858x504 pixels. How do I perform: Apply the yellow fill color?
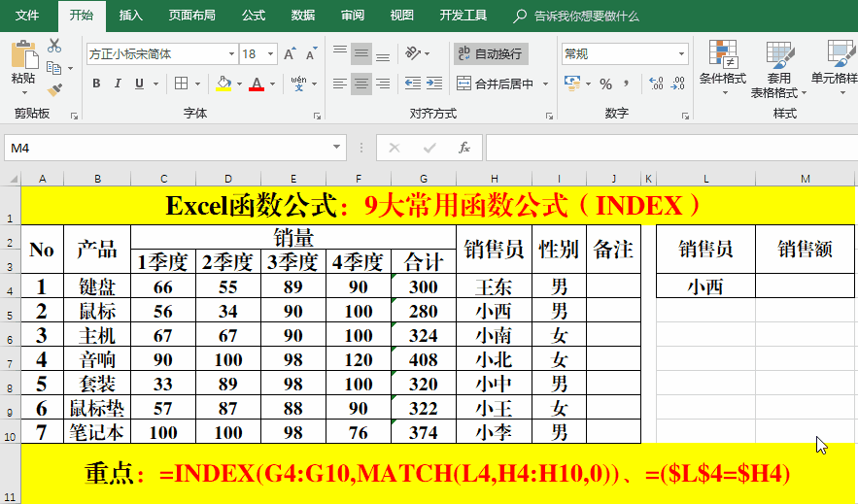tap(223, 84)
